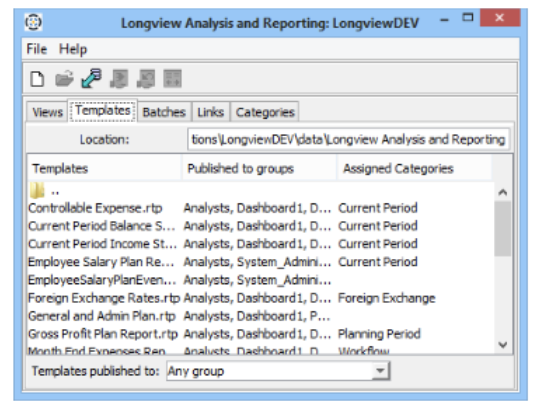542x414 pixels.
Task: Click the scroll up arrow of template list
Action: pos(503,192)
